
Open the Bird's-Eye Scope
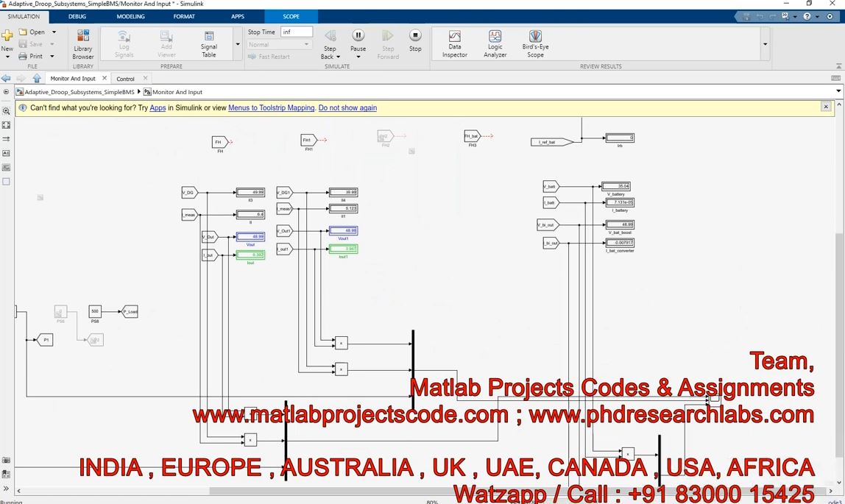tap(535, 43)
